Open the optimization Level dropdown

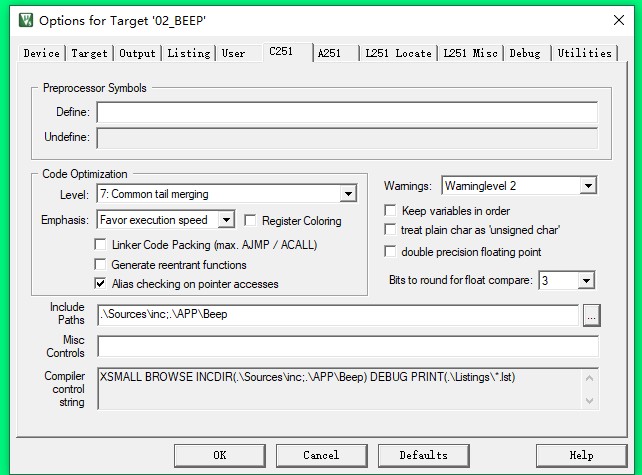click(348, 194)
